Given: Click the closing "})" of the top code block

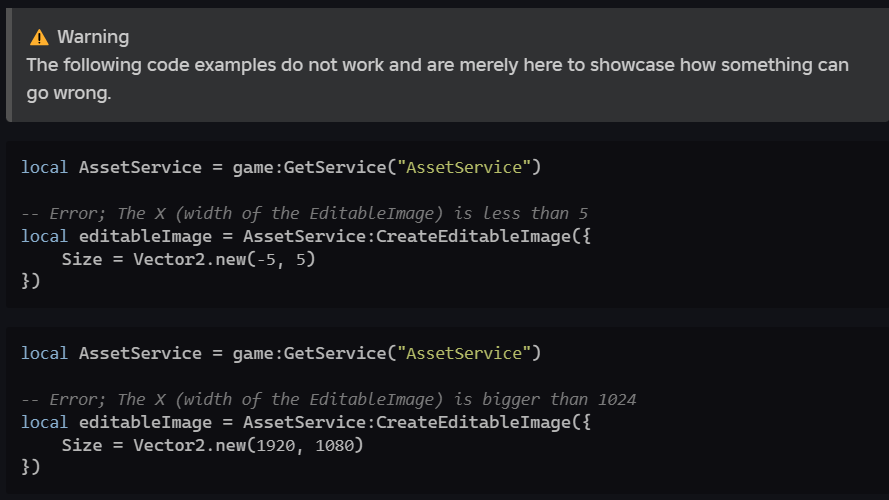Looking at the screenshot, I should coord(31,282).
